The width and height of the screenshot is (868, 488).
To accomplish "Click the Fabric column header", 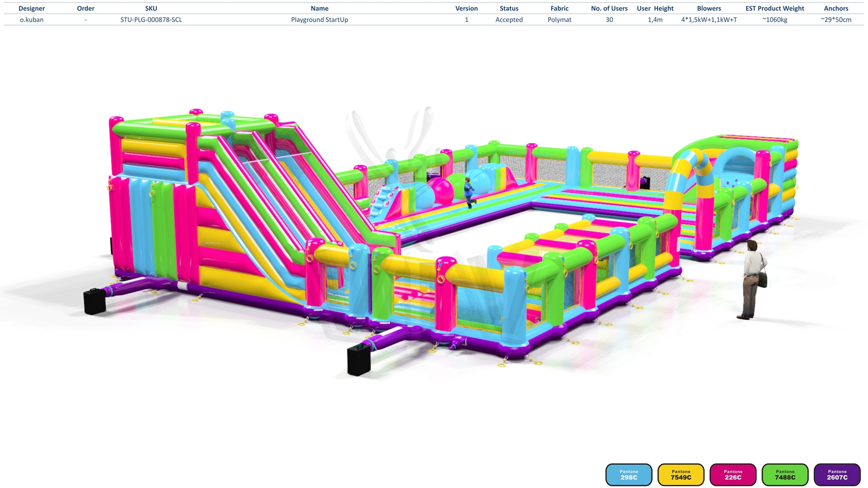I will click(x=560, y=9).
